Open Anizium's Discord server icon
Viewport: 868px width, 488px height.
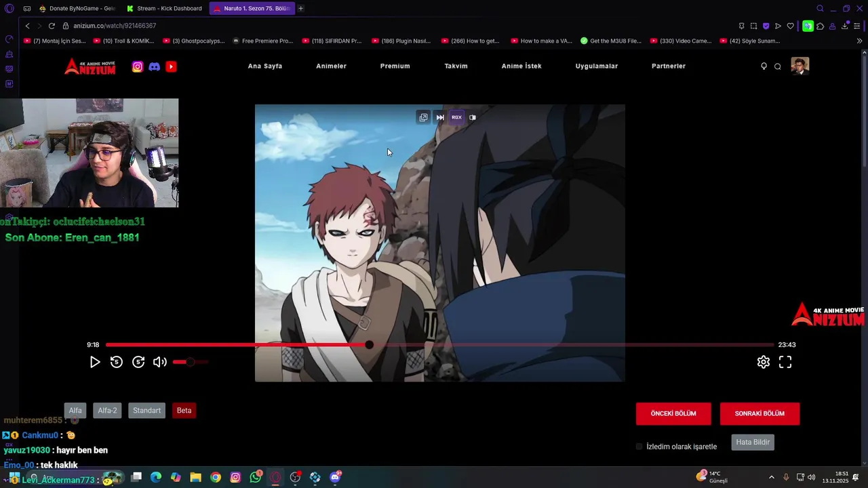coord(155,66)
